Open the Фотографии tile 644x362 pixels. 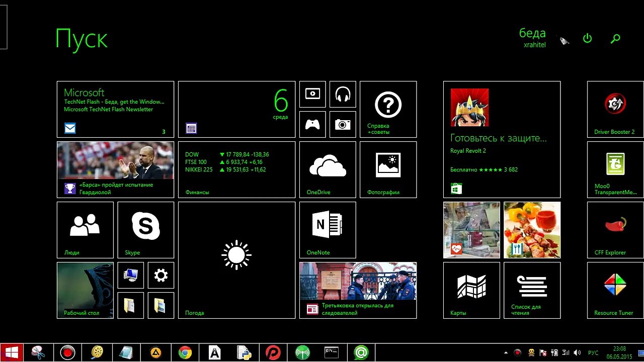(x=388, y=169)
